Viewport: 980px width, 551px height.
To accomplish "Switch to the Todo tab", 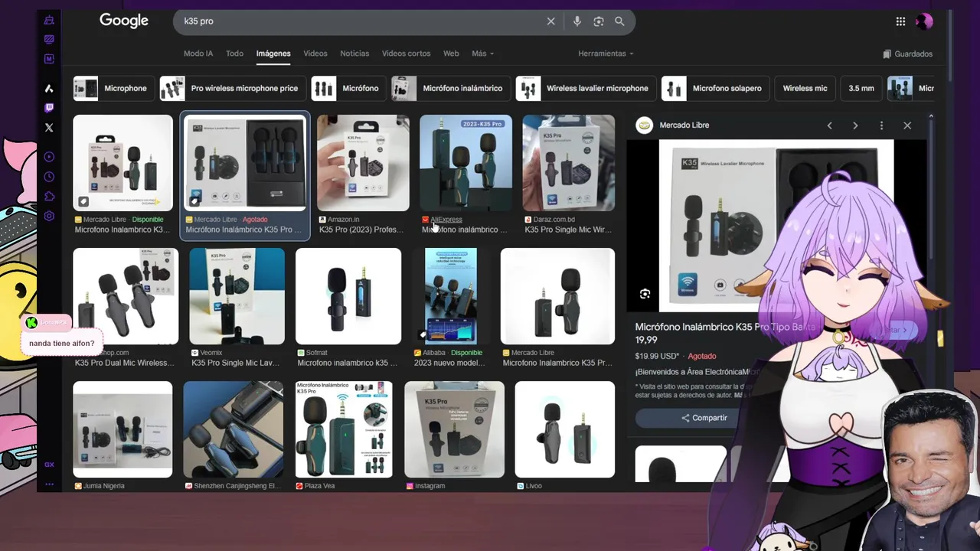I will pyautogui.click(x=234, y=54).
